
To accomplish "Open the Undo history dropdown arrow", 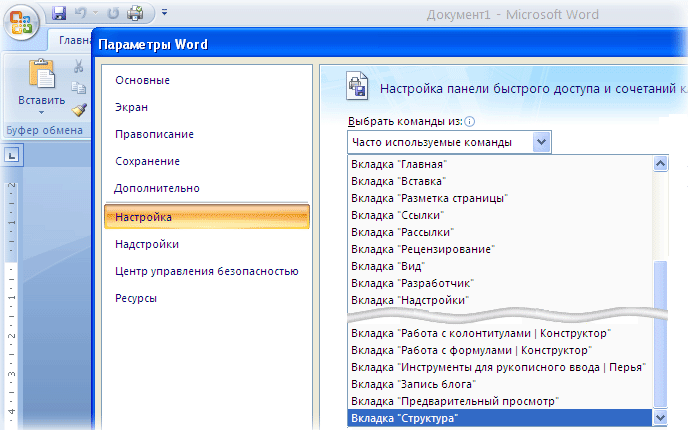I will tap(95, 13).
